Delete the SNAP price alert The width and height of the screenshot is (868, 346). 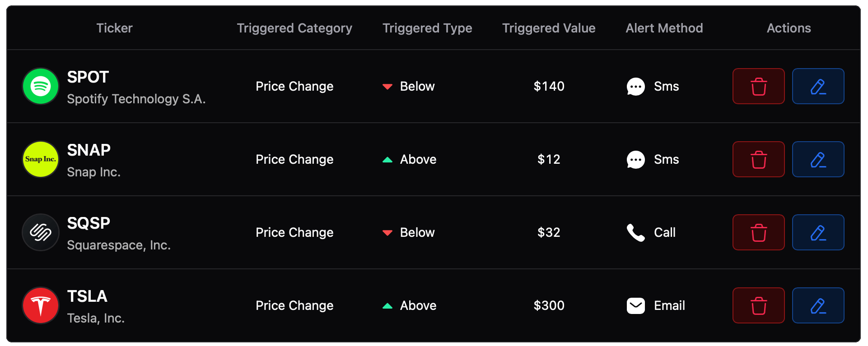(x=758, y=159)
